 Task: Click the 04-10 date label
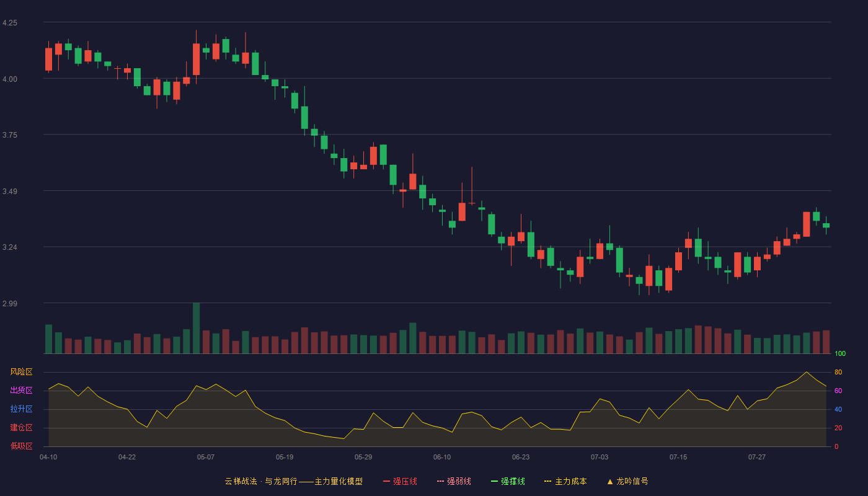(x=48, y=457)
